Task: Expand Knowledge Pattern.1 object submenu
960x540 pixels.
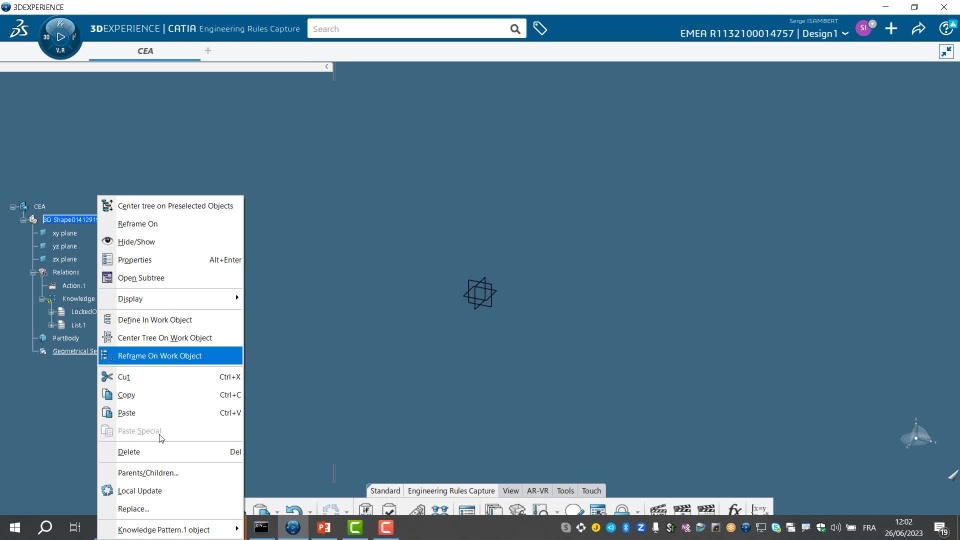Action: [x=237, y=529]
